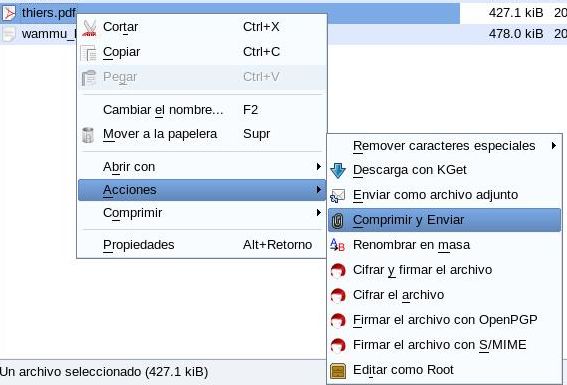Click the envelope icon for Enviar como archivo adjunto

pos(338,196)
